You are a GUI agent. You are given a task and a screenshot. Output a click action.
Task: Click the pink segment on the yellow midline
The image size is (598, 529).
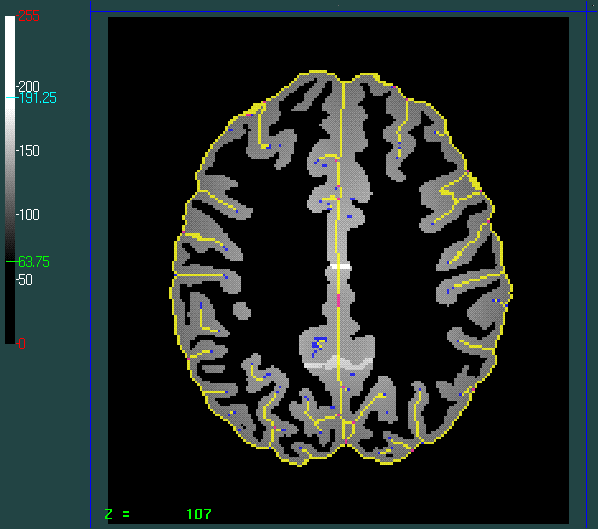coord(338,300)
